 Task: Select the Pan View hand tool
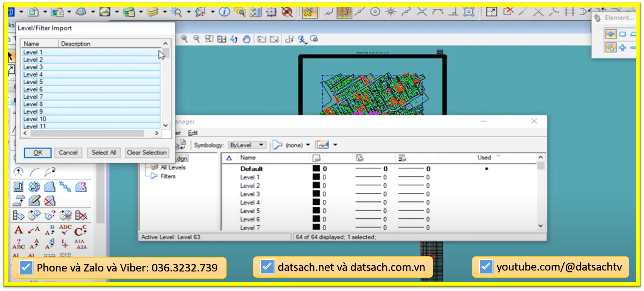pyautogui.click(x=246, y=39)
